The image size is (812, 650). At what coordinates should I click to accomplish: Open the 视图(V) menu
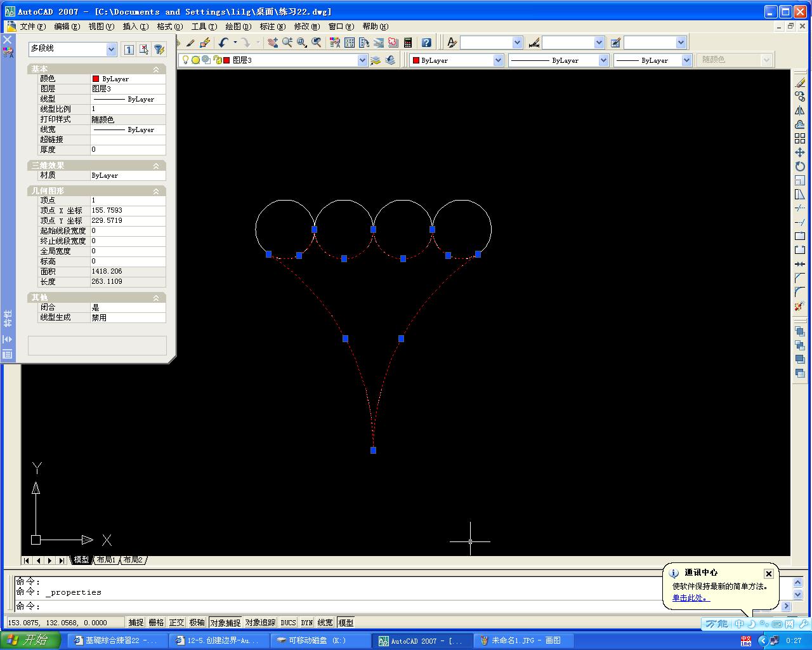tap(101, 26)
